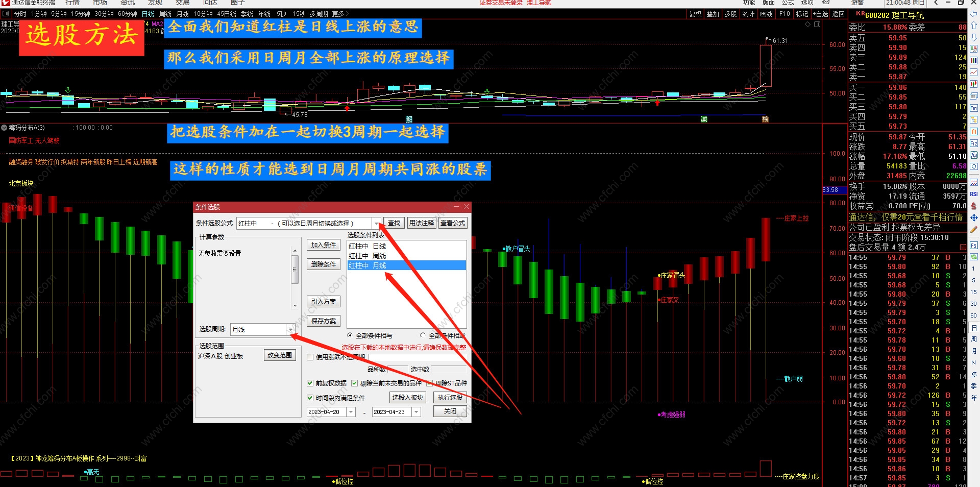Switch to 分时 chart tab
The height and width of the screenshot is (487, 980).
click(x=20, y=14)
